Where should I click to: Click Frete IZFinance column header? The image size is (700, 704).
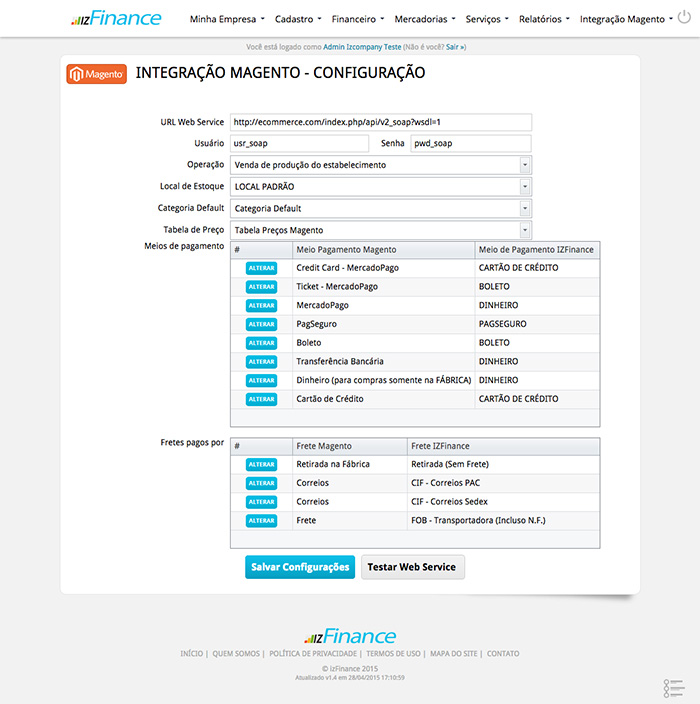pos(503,446)
